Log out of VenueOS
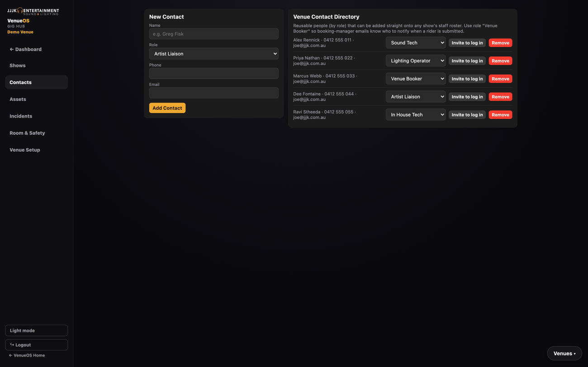 coord(37,345)
